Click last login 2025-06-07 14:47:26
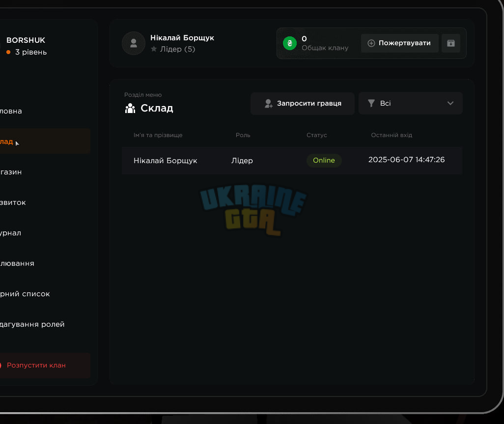 [x=406, y=160]
